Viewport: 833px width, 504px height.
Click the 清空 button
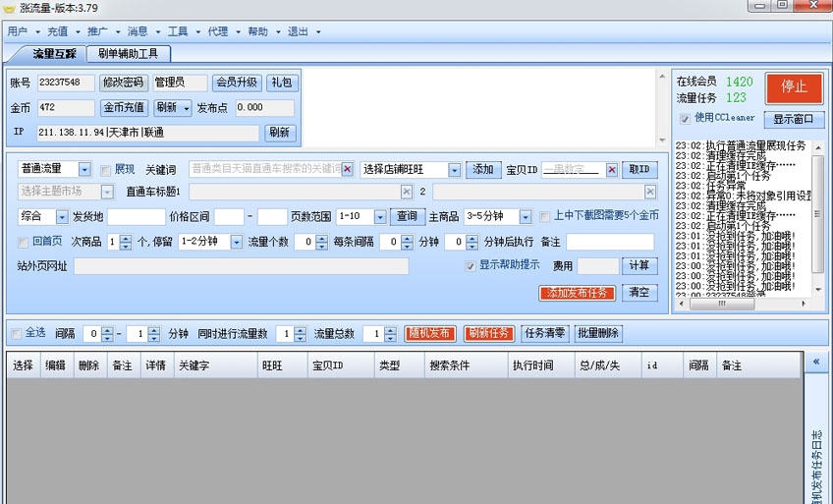(x=639, y=293)
